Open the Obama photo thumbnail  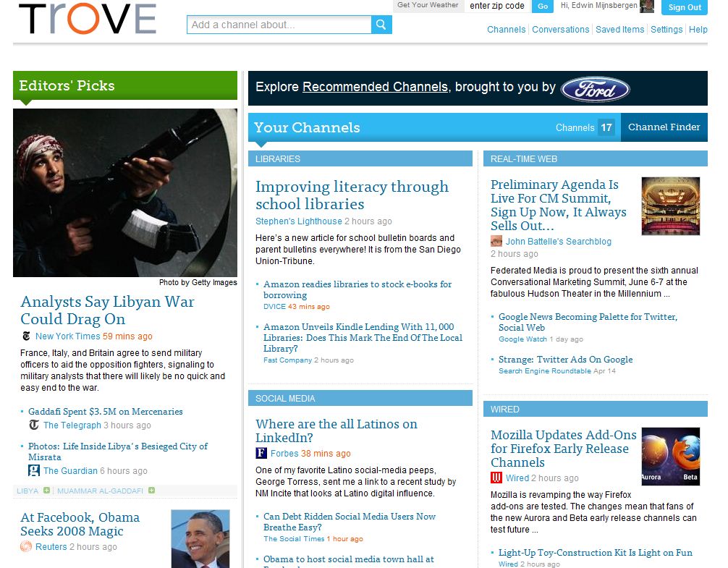pyautogui.click(x=200, y=538)
